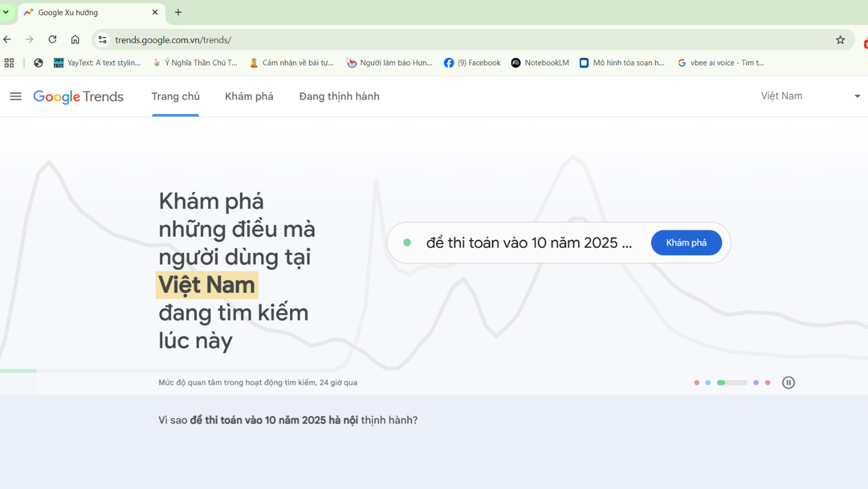
Task: Click the green active carousel progress bar
Action: click(x=732, y=383)
